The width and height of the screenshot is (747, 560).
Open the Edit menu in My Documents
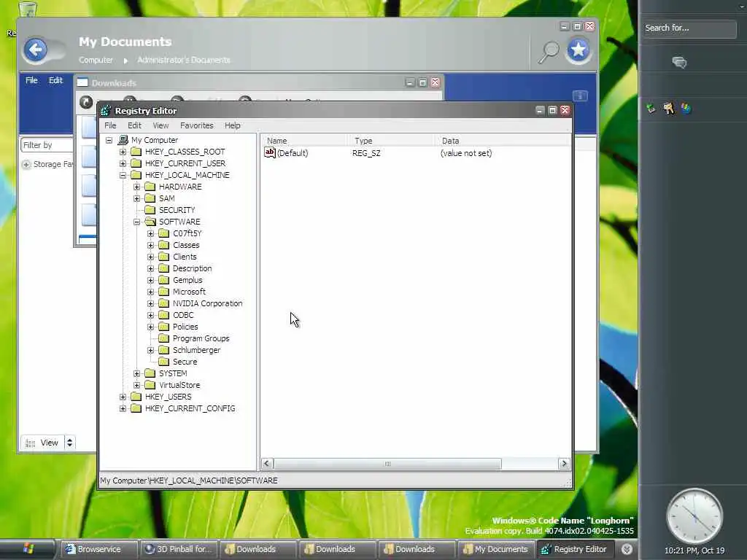pyautogui.click(x=55, y=80)
